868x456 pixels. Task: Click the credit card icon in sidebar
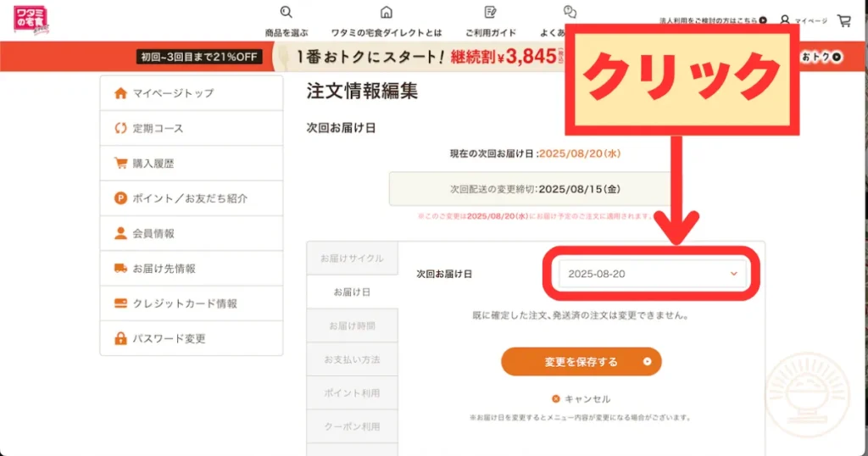[120, 303]
